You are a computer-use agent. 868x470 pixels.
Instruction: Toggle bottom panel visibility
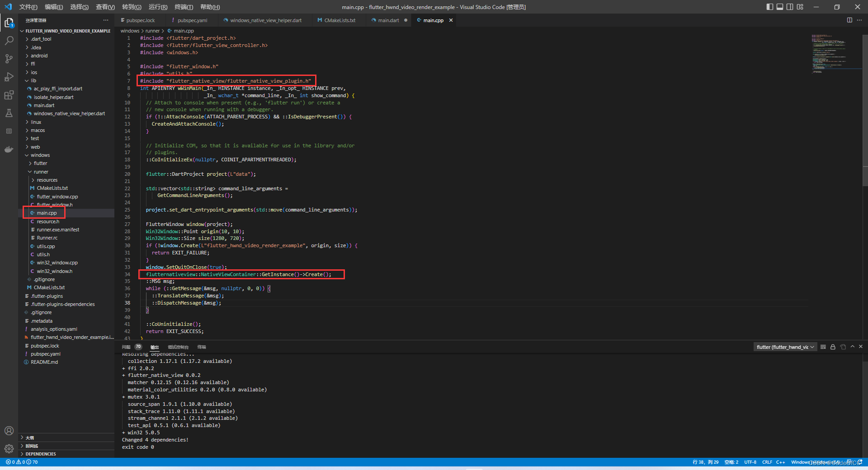tap(780, 7)
